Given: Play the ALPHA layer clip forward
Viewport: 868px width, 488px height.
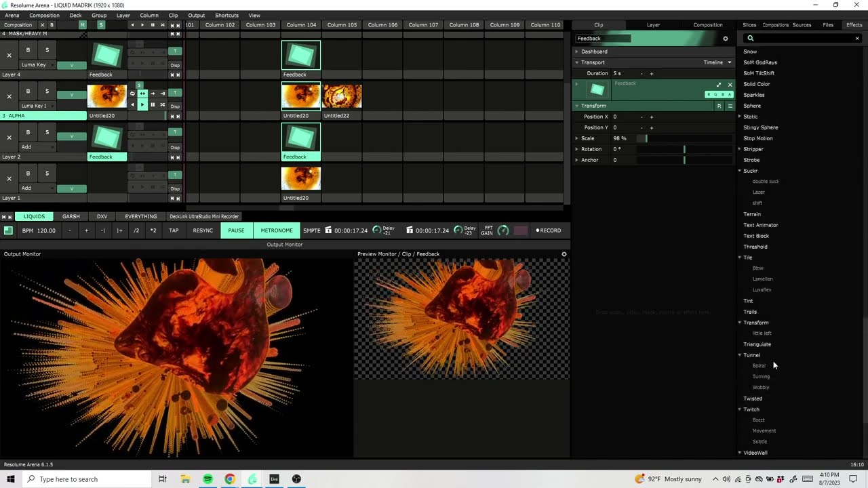Looking at the screenshot, I should [x=142, y=104].
